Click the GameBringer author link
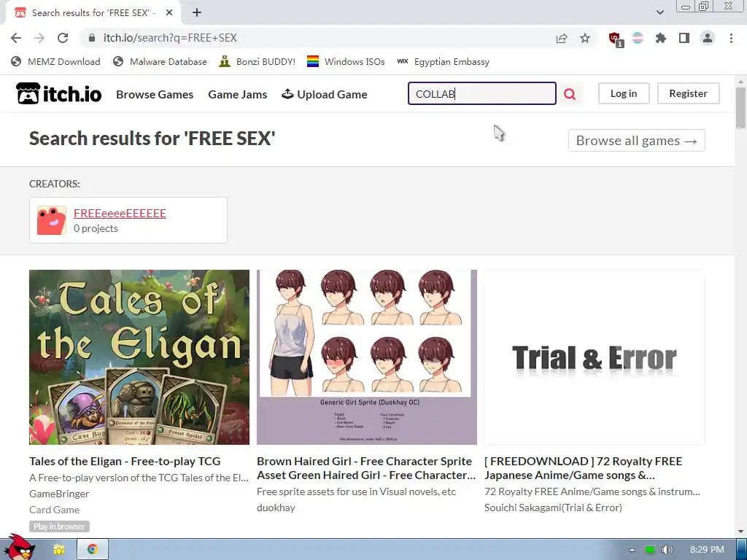The height and width of the screenshot is (560, 747). click(59, 494)
